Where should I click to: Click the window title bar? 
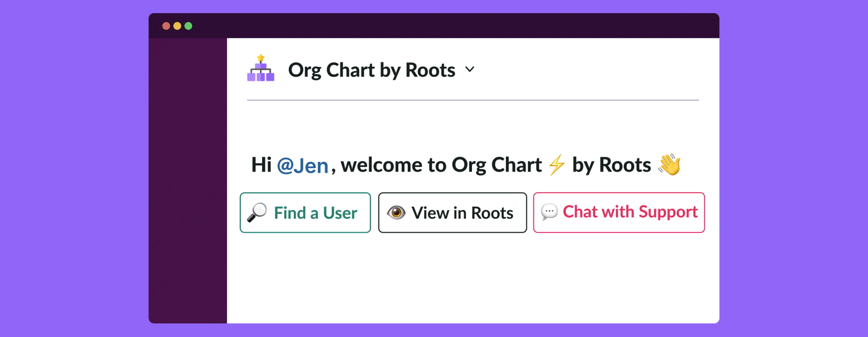coord(434,26)
